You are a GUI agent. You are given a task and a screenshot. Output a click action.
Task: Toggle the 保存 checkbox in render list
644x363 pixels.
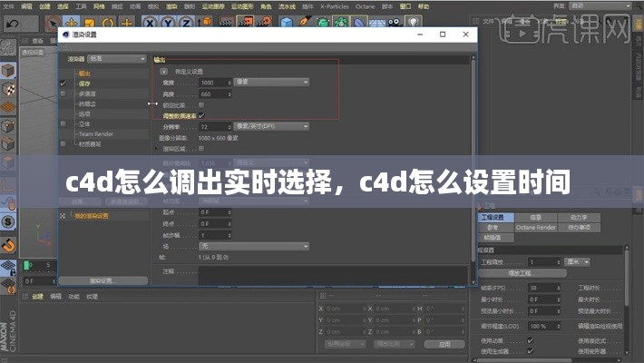tap(63, 83)
